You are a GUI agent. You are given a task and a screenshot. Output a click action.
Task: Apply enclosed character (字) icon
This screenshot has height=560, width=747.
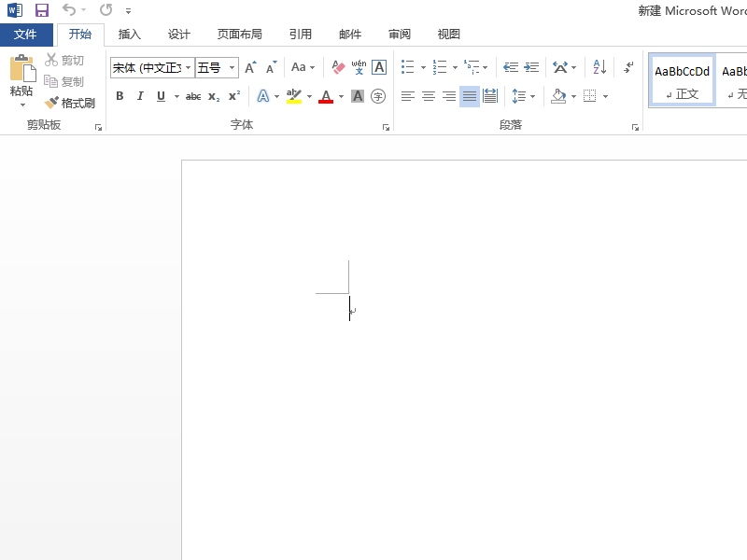(378, 97)
